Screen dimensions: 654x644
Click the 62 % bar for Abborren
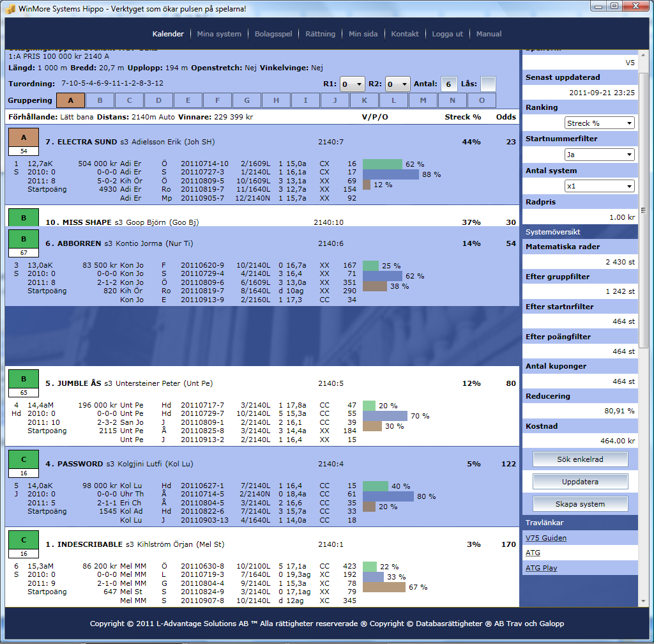click(383, 276)
